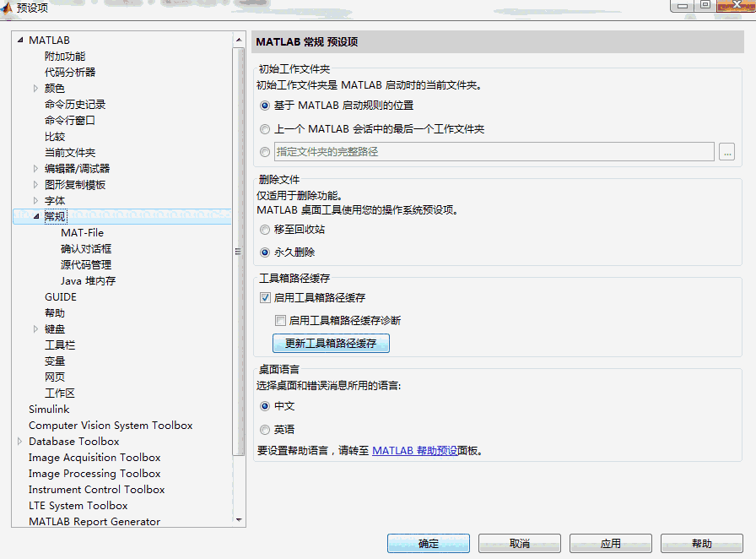The image size is (756, 559).
Task: Select 命令历史记录 in the tree
Action: [x=75, y=104]
